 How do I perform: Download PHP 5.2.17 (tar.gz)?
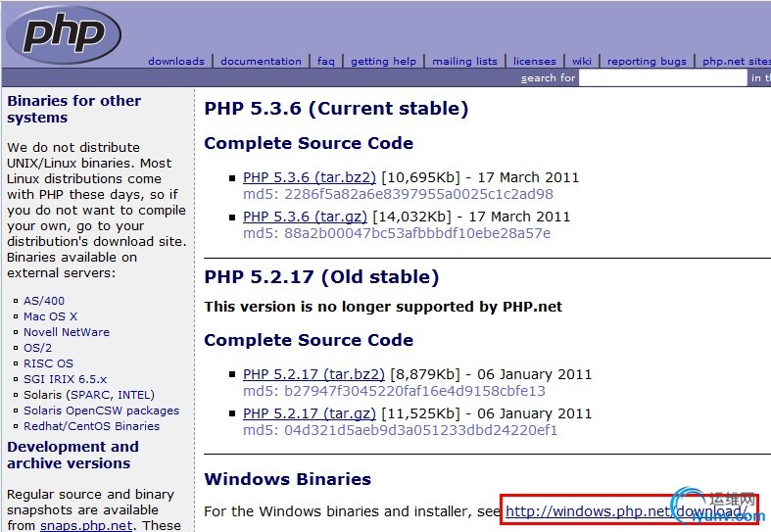tap(310, 413)
